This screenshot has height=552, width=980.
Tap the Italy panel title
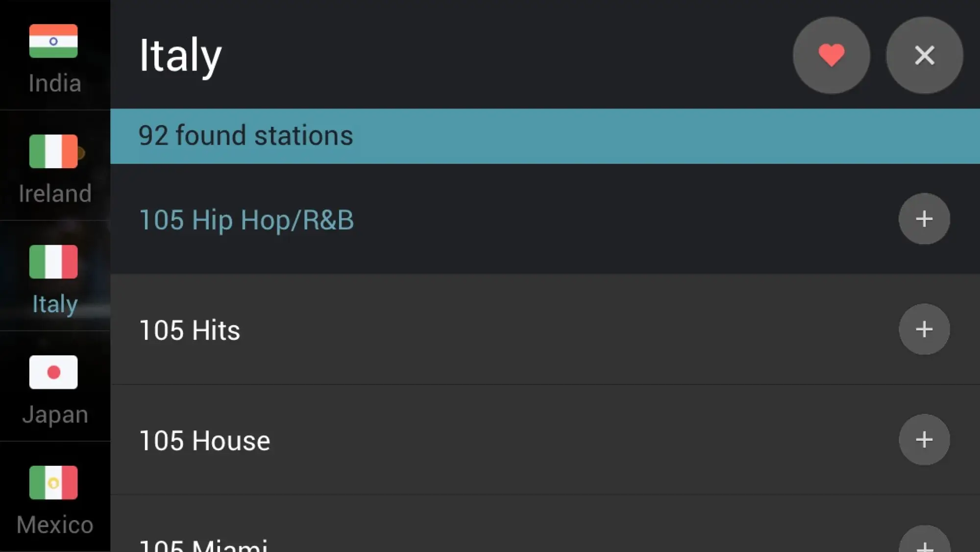point(180,55)
